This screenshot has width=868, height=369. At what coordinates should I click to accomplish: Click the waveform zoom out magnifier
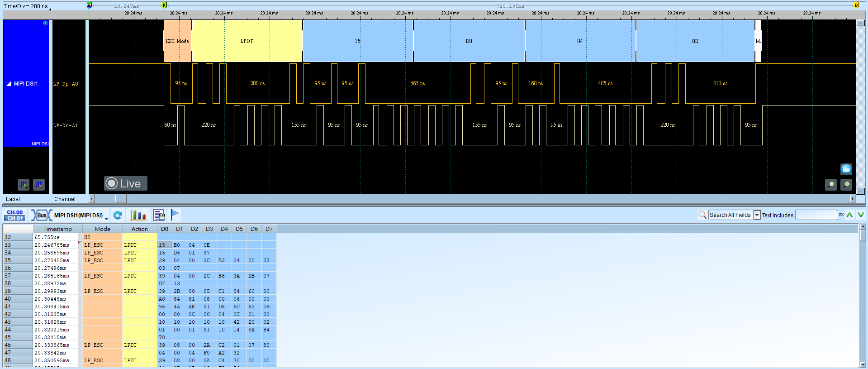click(x=831, y=184)
